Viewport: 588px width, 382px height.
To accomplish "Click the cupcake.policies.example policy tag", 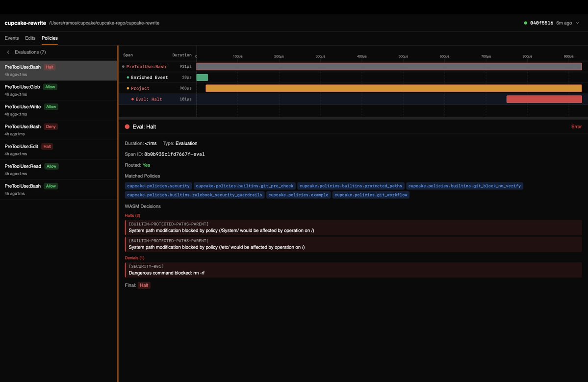I will point(298,195).
